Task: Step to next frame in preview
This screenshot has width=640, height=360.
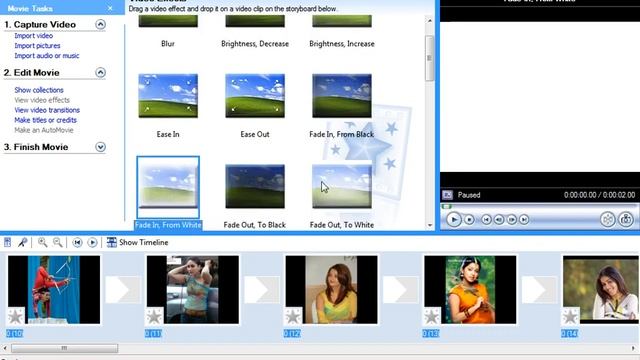Action: 511,220
